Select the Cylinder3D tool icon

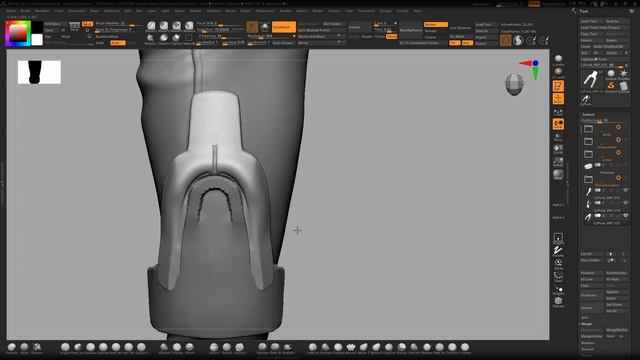pos(624,86)
